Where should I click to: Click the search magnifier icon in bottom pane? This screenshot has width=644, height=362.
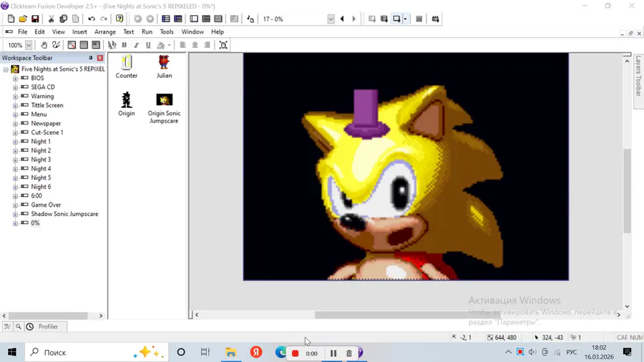(19, 327)
